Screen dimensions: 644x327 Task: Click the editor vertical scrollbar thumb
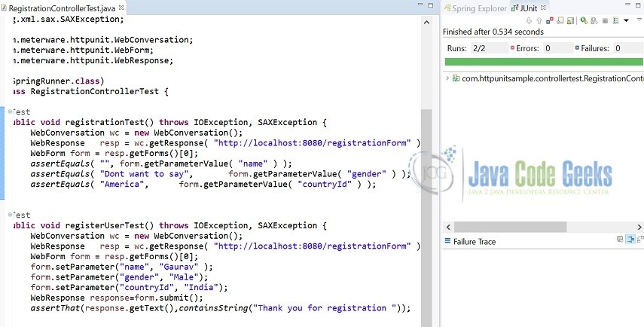(x=426, y=218)
